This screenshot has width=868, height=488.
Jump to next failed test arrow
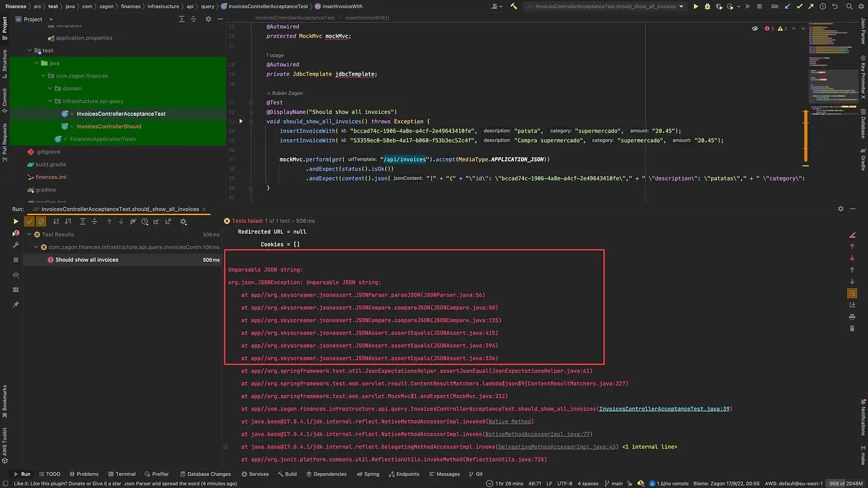tap(121, 221)
